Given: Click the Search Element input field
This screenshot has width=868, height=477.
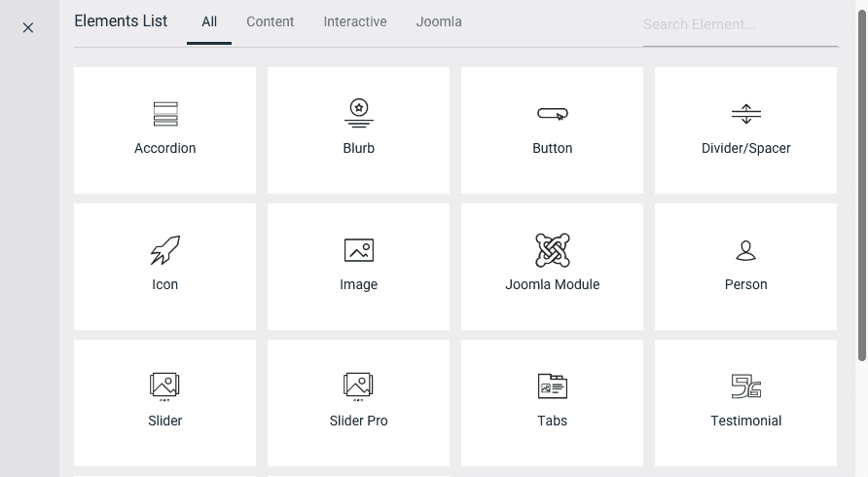Looking at the screenshot, I should 740,24.
